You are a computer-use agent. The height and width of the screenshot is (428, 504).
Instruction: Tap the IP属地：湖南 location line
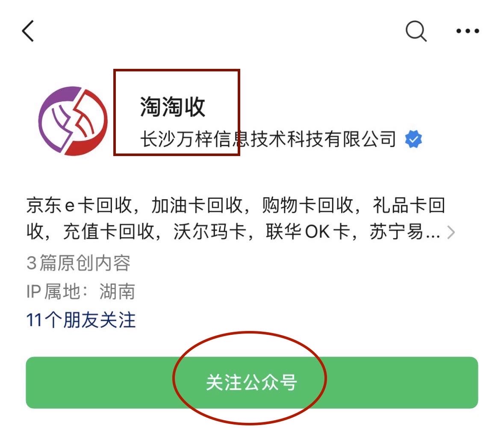81,292
